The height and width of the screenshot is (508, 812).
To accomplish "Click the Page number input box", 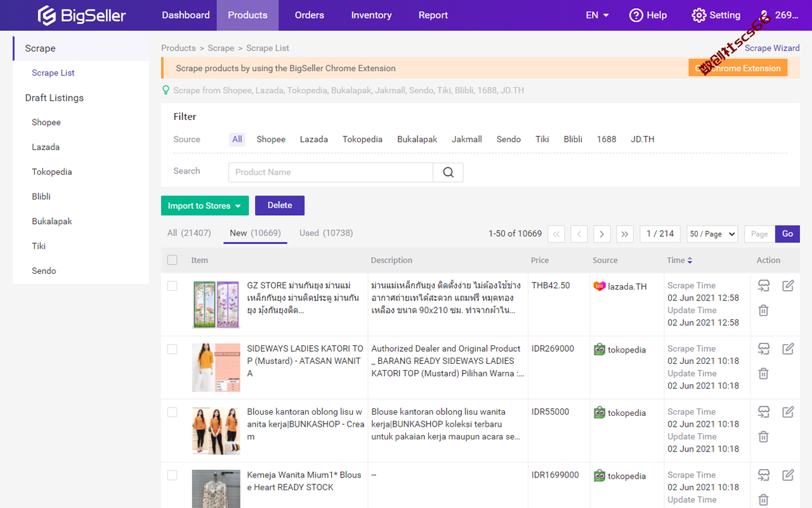I will click(759, 234).
